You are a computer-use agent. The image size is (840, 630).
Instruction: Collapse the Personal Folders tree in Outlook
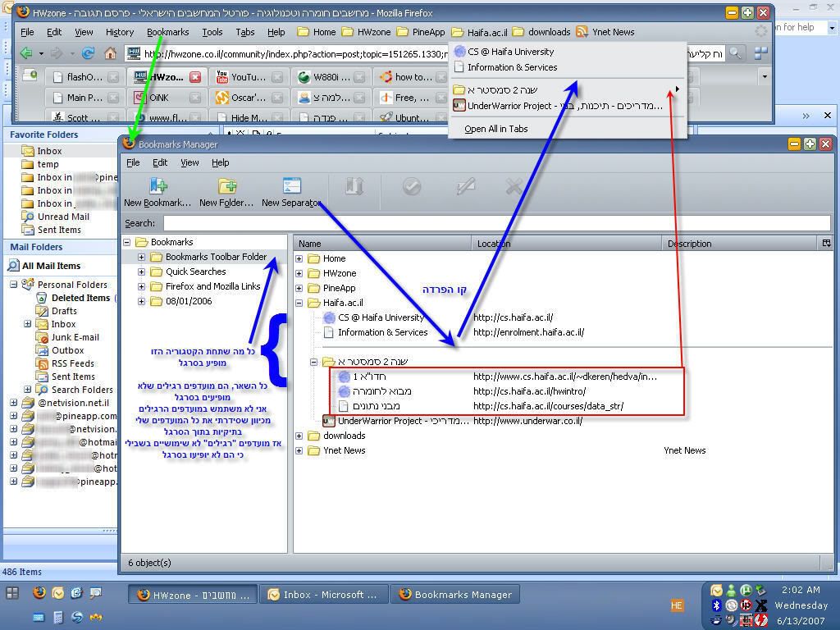13,285
